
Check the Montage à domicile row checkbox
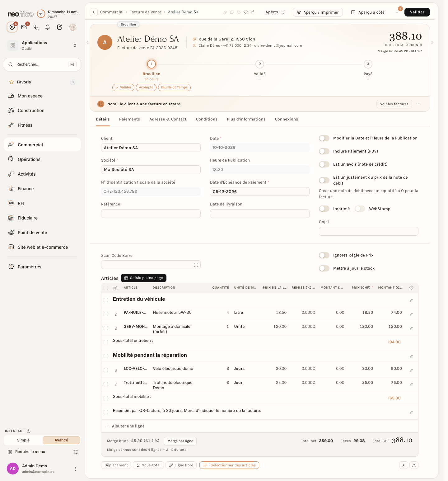click(106, 328)
